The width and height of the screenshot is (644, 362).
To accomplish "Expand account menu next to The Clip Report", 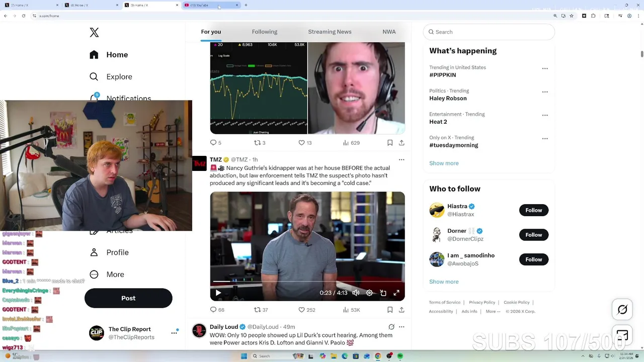I will (x=174, y=333).
